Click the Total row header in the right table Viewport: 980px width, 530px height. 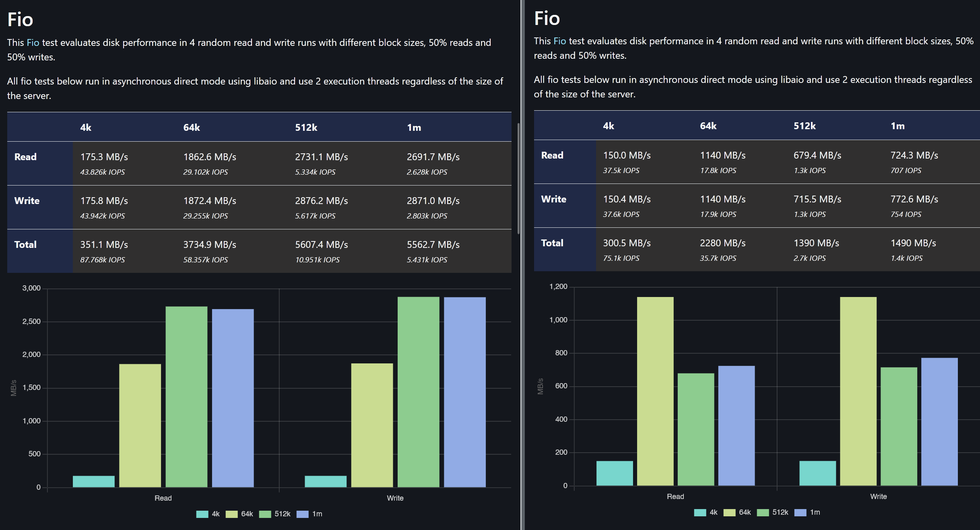click(x=552, y=243)
